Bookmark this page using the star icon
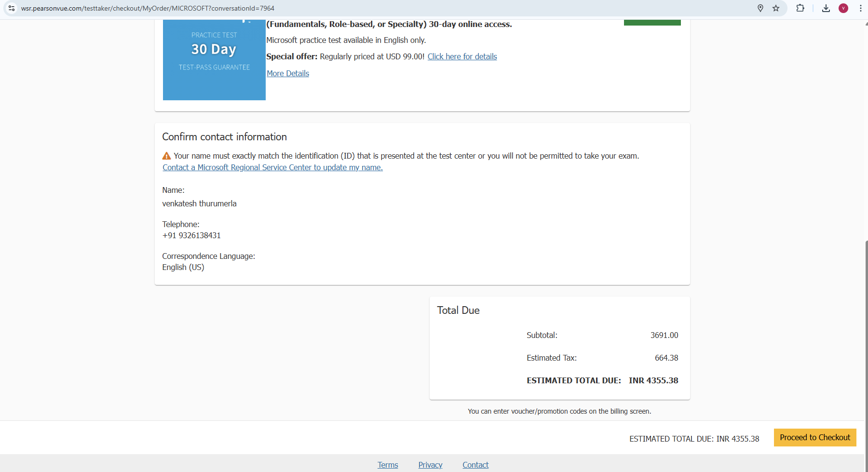 776,8
